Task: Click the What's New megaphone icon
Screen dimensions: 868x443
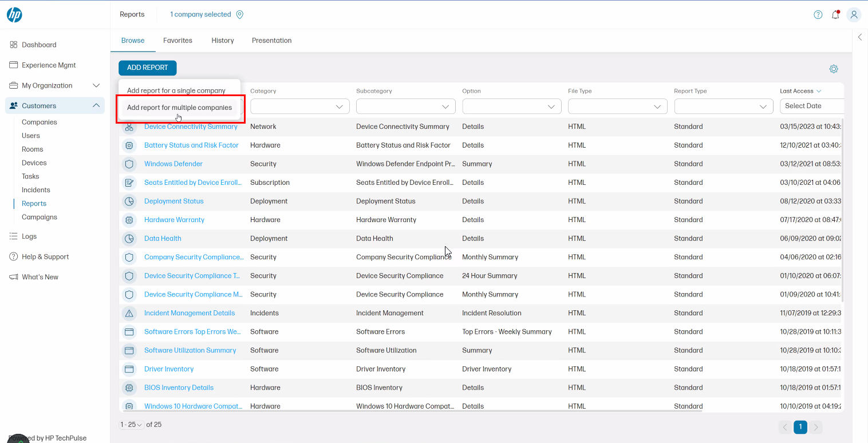Action: (13, 276)
